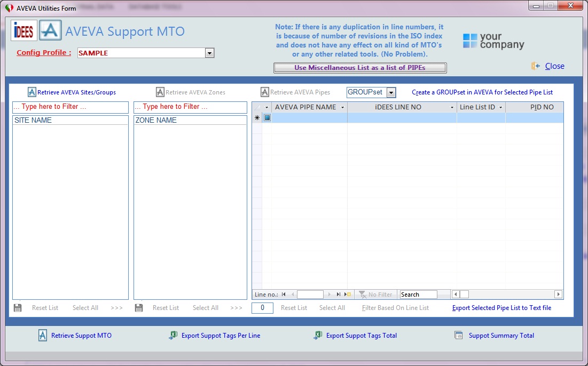Screen dimensions: 588x366
Task: Click Retrieve AVEVA Sites/Groups link
Action: 76,92
